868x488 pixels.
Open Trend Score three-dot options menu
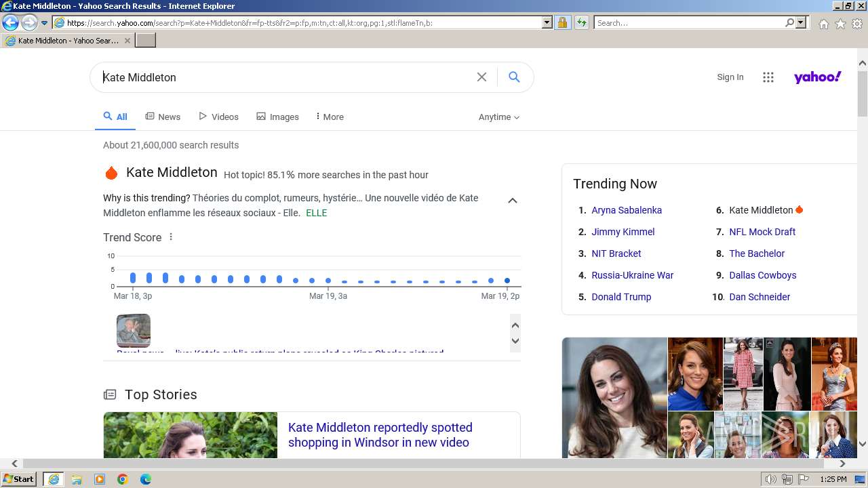pyautogui.click(x=171, y=237)
